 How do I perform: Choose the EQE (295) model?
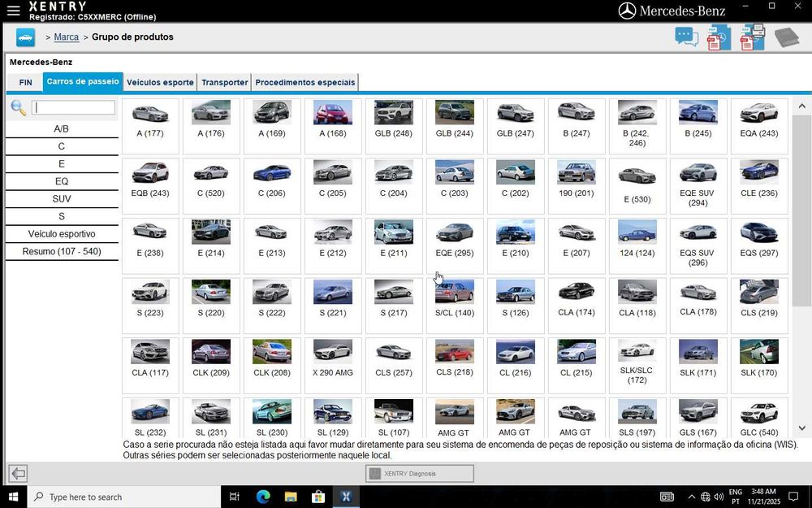coord(455,245)
